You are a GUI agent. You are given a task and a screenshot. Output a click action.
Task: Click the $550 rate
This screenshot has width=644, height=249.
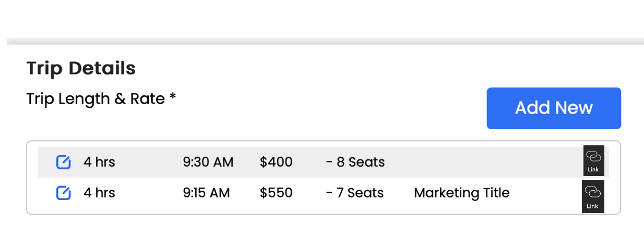276,193
